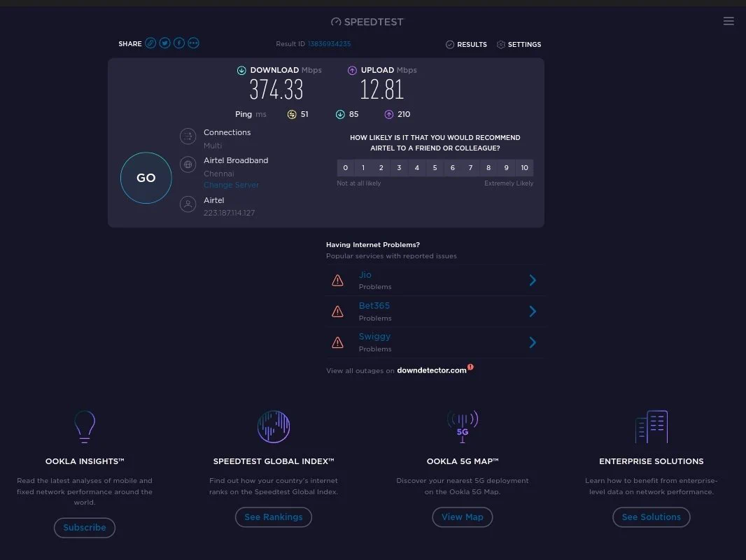The width and height of the screenshot is (746, 560).
Task: Copy result link via share link icon
Action: (150, 43)
